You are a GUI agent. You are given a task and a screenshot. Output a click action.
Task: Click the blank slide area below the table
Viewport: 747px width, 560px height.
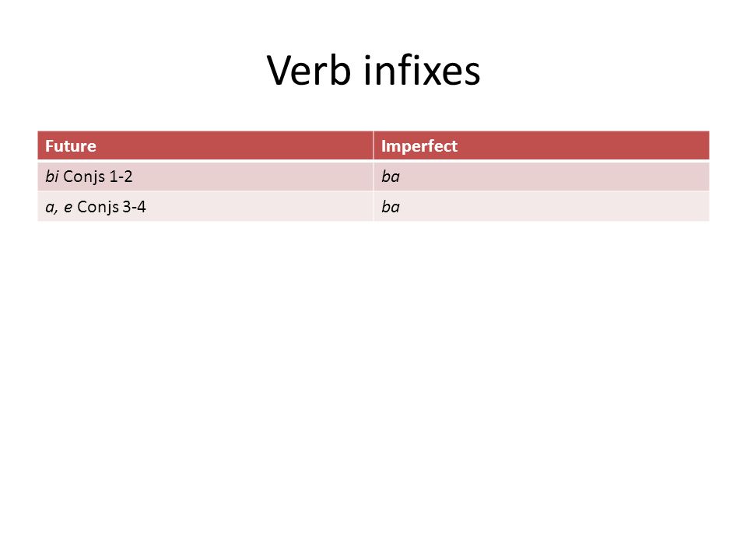pos(373,381)
